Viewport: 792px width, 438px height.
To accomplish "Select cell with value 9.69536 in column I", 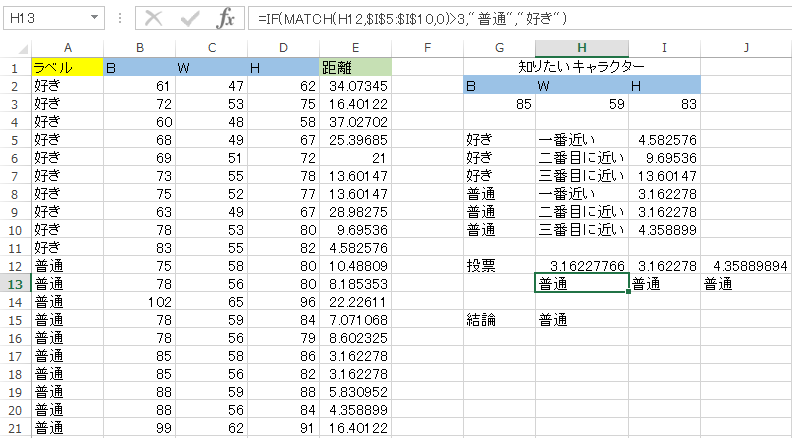I will coord(665,158).
